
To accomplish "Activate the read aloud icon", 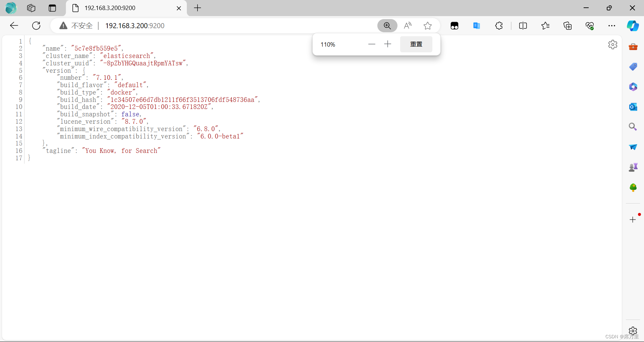I will coord(408,26).
